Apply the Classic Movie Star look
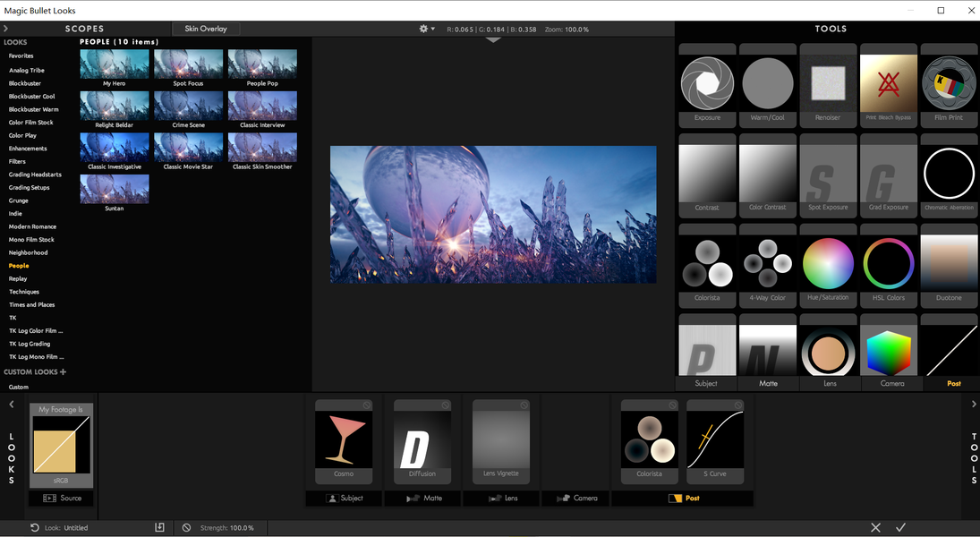The image size is (980, 537). tap(188, 151)
